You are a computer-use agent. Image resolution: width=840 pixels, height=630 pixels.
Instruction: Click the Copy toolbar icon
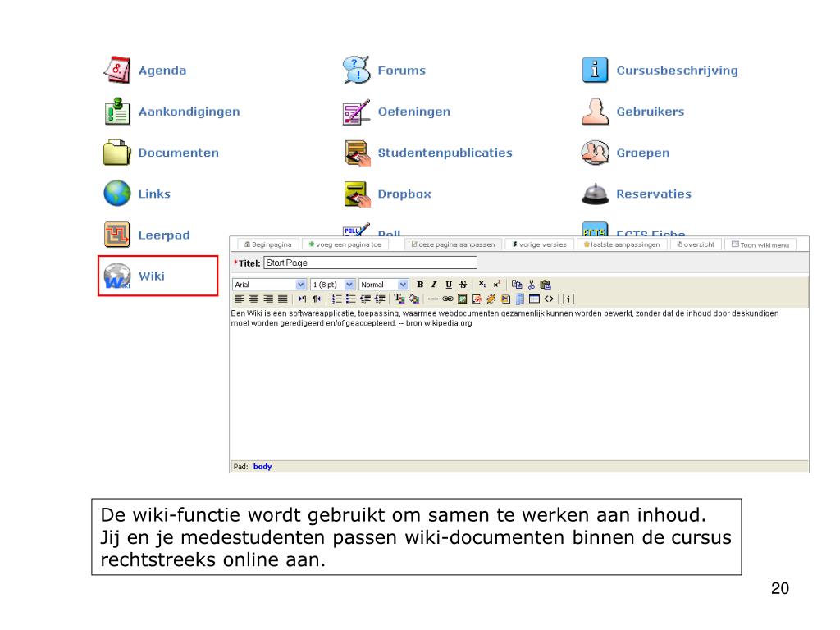click(x=517, y=285)
